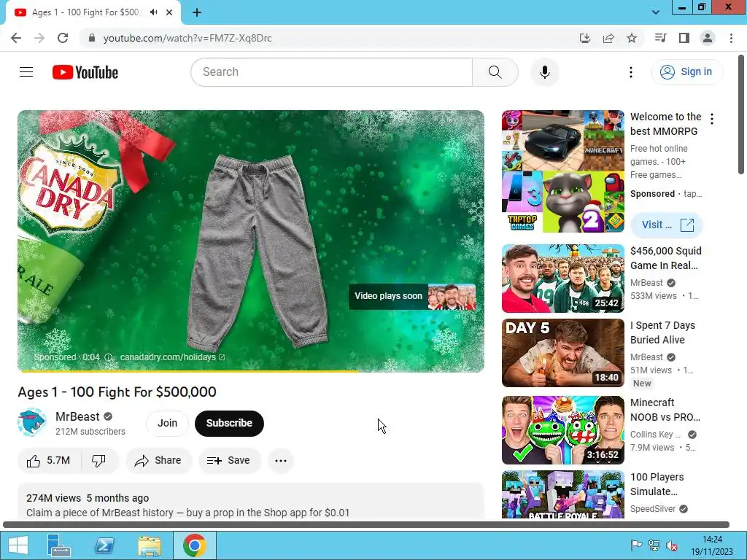Go to YouTube home via logo

tap(85, 72)
